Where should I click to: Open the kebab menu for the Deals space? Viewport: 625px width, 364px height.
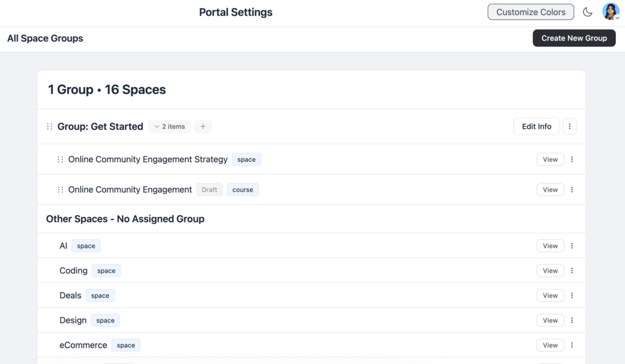[x=572, y=296]
